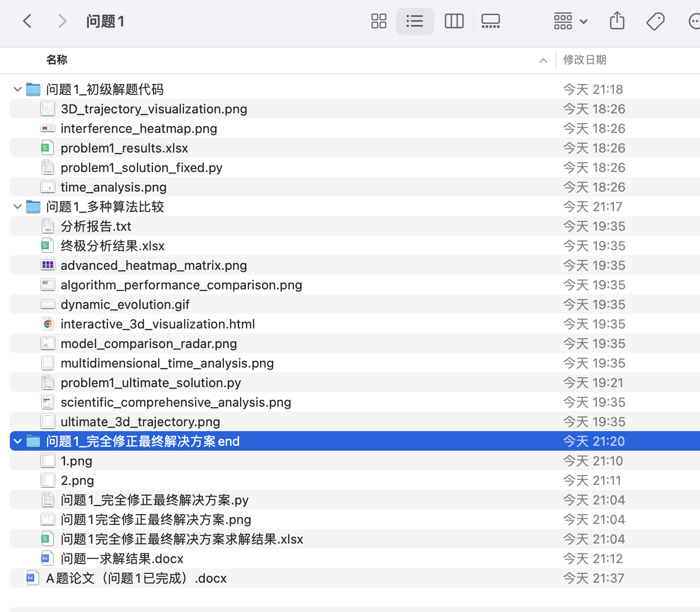Click the model_comparison_radar.png file icon

[48, 343]
